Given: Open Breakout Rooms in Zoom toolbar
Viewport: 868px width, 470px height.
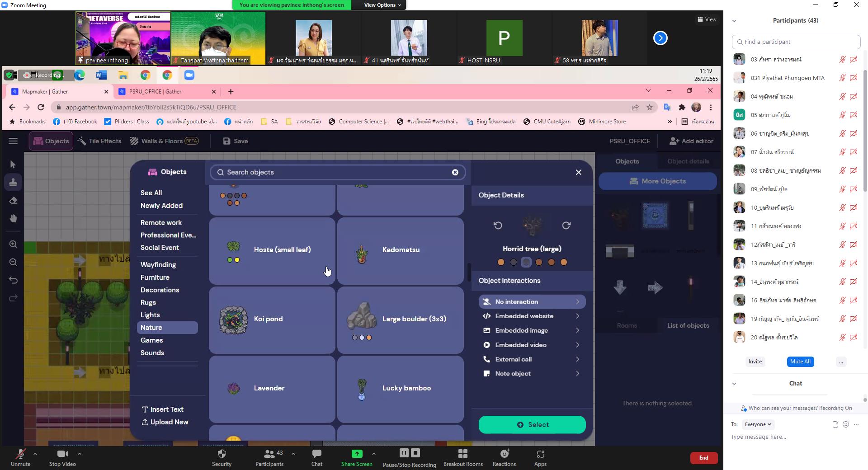Looking at the screenshot, I should (463, 457).
